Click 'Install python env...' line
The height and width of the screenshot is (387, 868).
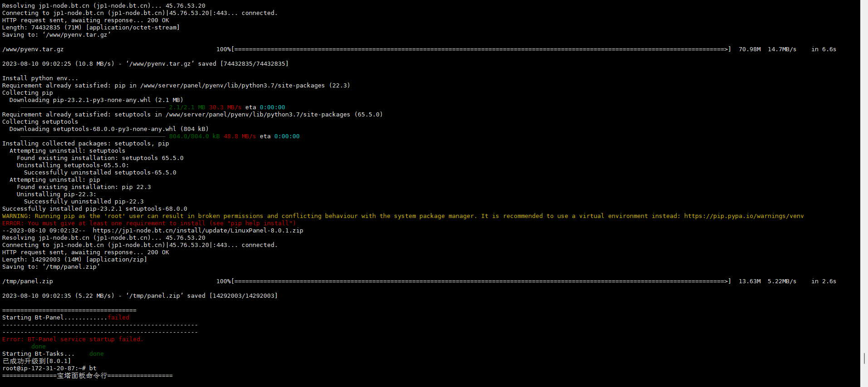[x=40, y=78]
